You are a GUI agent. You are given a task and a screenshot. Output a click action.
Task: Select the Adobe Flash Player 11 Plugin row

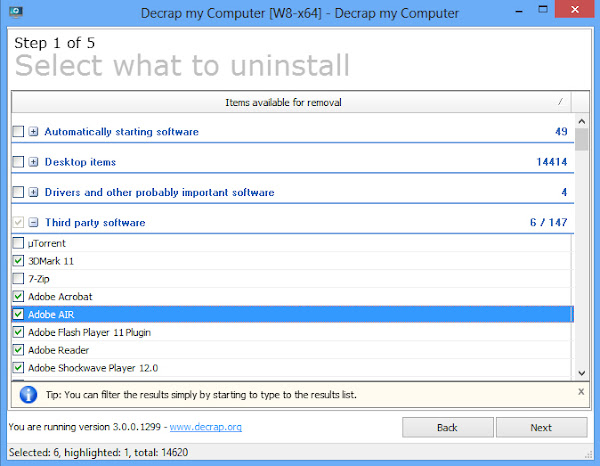coord(292,332)
